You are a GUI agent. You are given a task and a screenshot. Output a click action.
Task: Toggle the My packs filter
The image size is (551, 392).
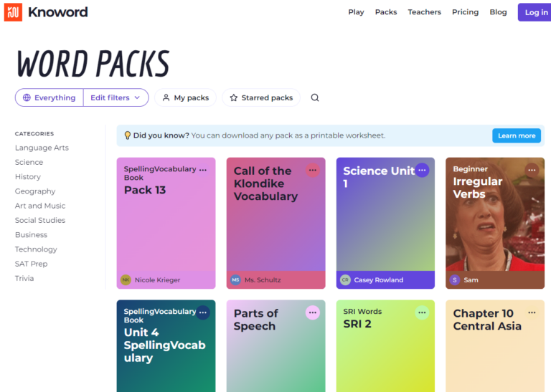[x=186, y=98]
